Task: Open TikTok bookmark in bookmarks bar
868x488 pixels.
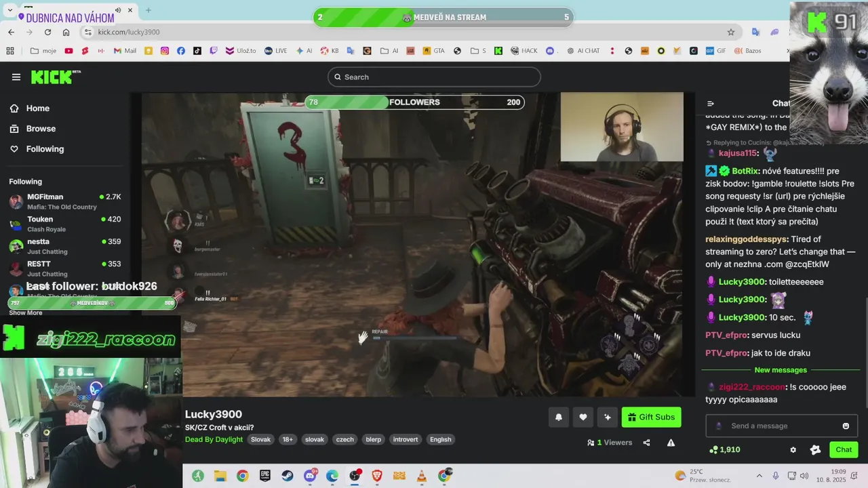Action: tap(197, 51)
